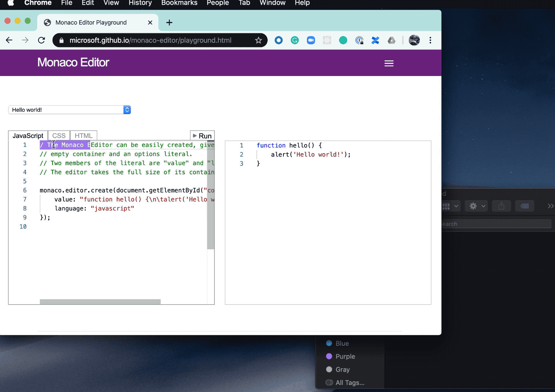
Task: Select the Monaco Editor Playground browser tab
Action: click(98, 22)
